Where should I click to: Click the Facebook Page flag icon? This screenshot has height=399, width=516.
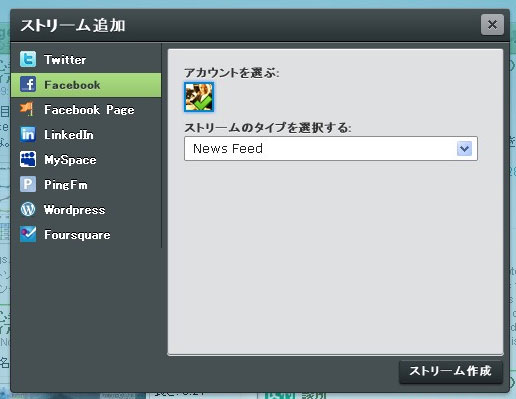click(x=27, y=110)
